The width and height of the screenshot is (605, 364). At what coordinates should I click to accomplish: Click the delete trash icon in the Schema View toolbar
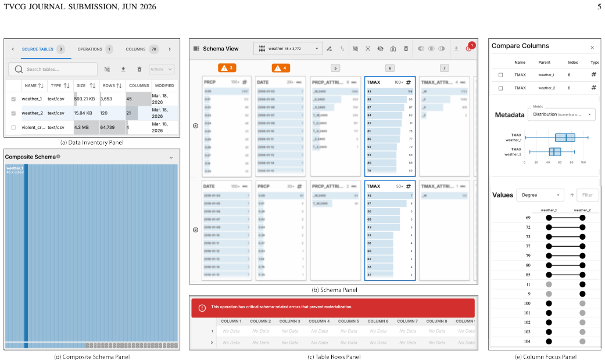tap(406, 49)
